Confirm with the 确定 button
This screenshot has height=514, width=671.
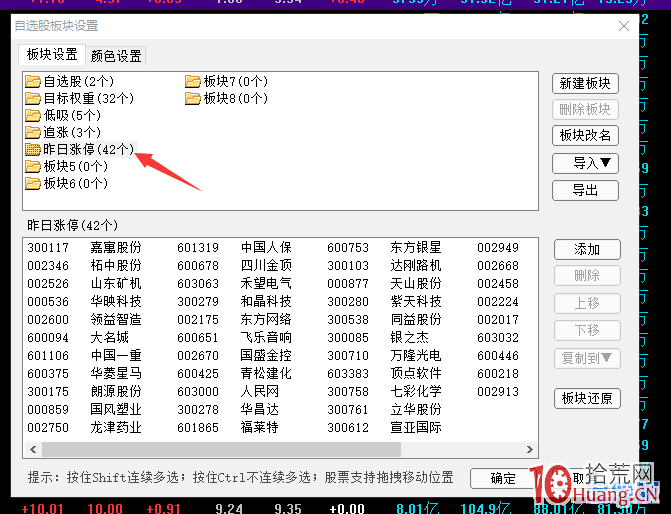tap(503, 478)
